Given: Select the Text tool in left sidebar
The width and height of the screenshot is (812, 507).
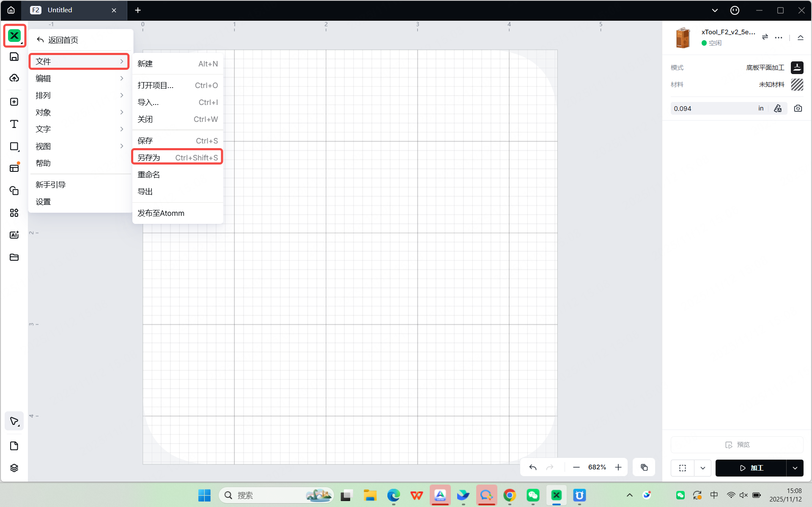Looking at the screenshot, I should click(14, 124).
